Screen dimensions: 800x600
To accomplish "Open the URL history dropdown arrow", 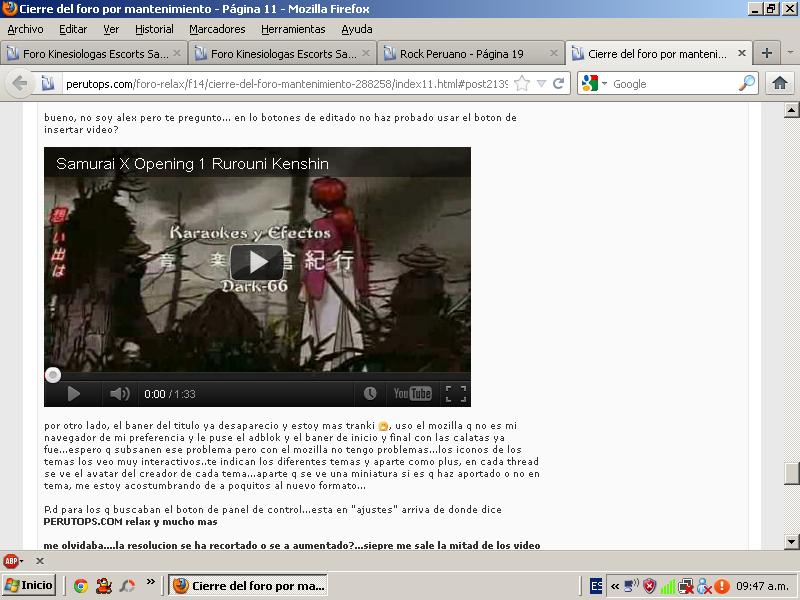I will pos(541,83).
